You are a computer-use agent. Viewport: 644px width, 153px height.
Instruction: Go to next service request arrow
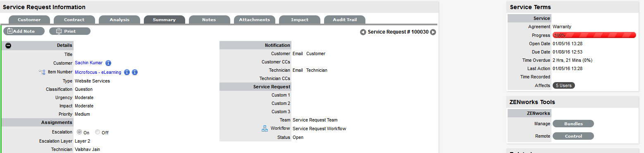(433, 32)
